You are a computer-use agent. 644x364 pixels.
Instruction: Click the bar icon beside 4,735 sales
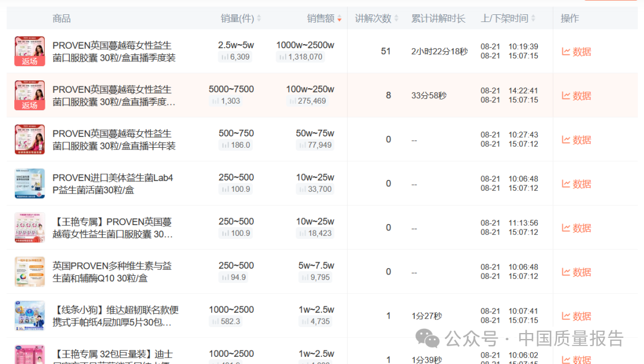point(304,322)
